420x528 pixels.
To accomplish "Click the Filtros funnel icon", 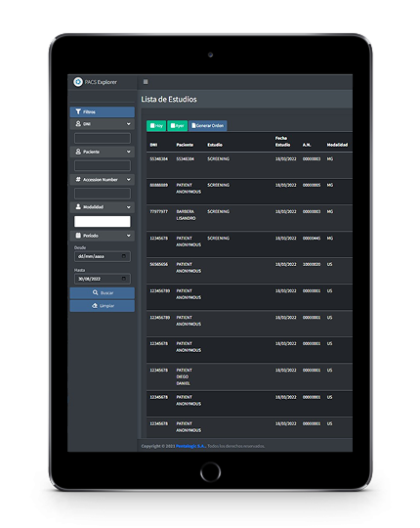I will pyautogui.click(x=78, y=111).
